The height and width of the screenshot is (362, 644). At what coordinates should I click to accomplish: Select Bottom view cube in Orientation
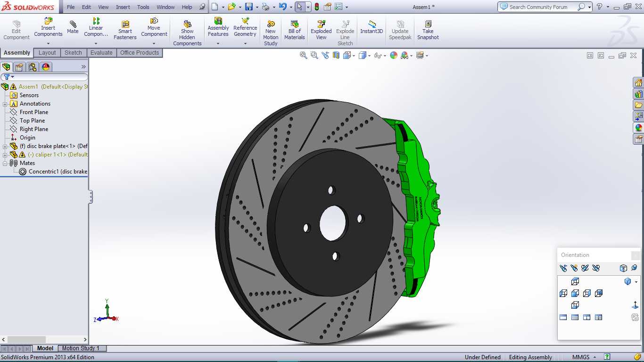pyautogui.click(x=575, y=305)
